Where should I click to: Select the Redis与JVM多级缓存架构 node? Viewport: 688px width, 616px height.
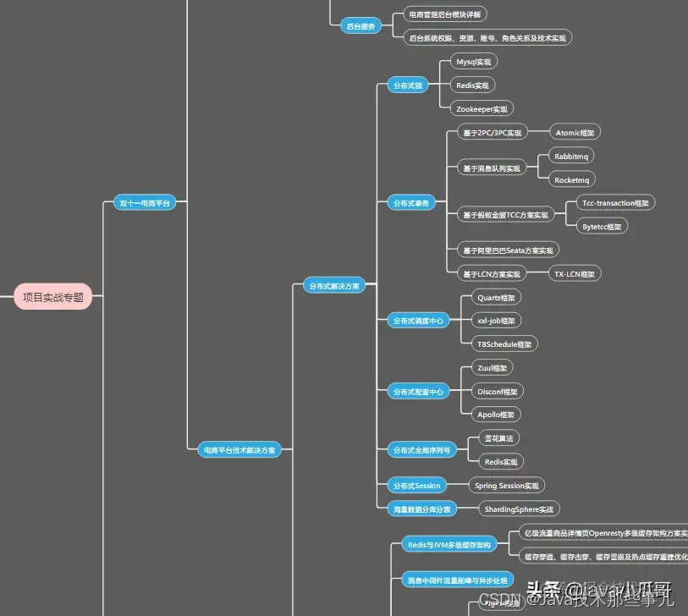[449, 544]
